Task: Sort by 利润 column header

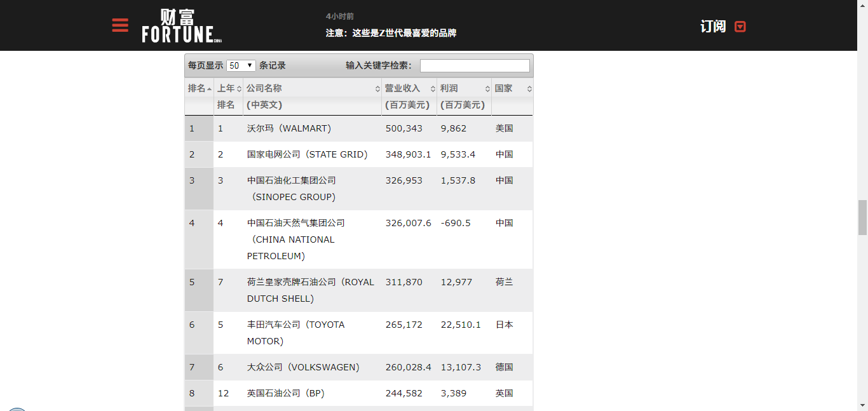Action: [465, 97]
